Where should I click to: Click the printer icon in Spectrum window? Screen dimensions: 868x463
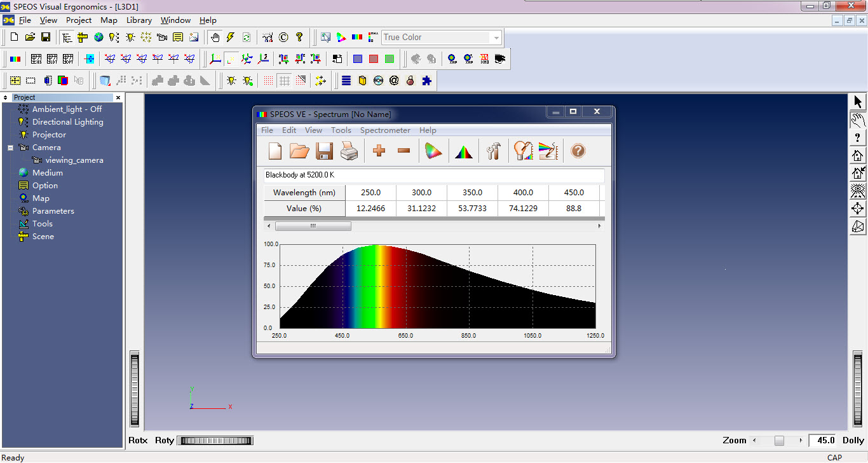coord(349,151)
